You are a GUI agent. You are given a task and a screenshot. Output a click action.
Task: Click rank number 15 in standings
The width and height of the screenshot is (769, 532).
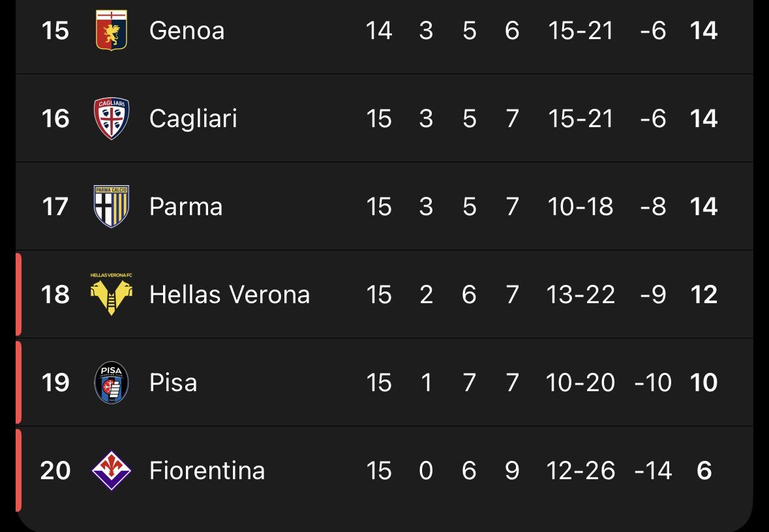(55, 31)
